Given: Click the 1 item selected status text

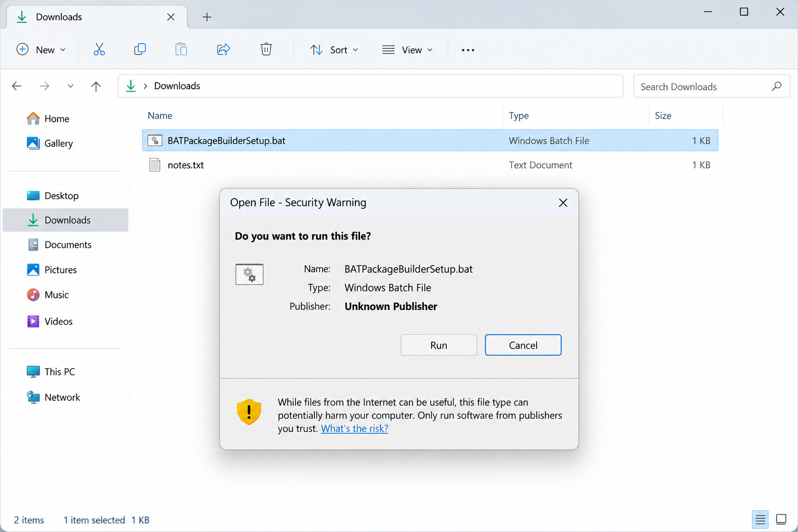Looking at the screenshot, I should pos(94,520).
